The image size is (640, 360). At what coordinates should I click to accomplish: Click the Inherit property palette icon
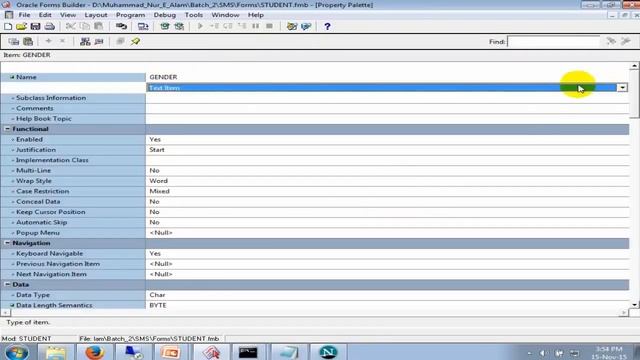coord(99,41)
